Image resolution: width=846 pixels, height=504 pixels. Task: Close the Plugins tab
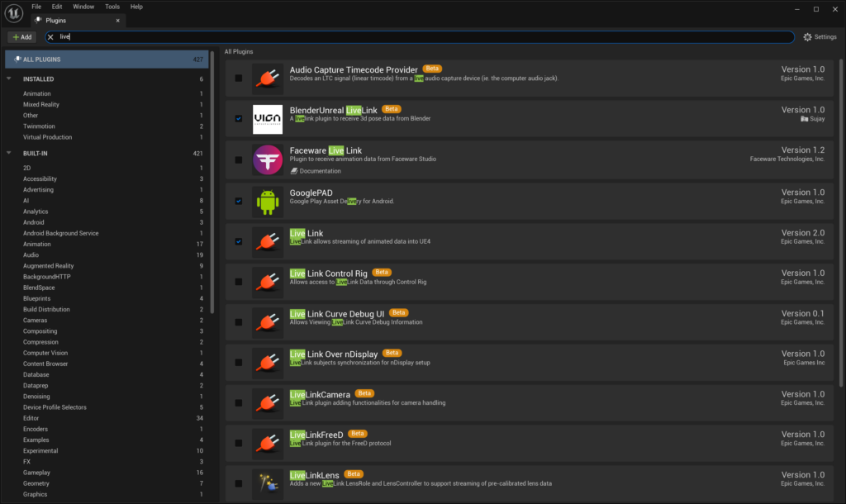point(117,21)
